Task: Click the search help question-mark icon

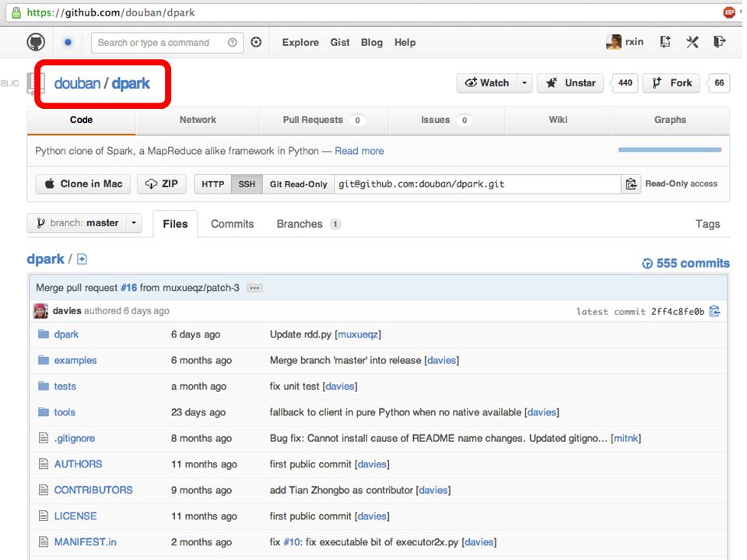Action: pyautogui.click(x=232, y=42)
